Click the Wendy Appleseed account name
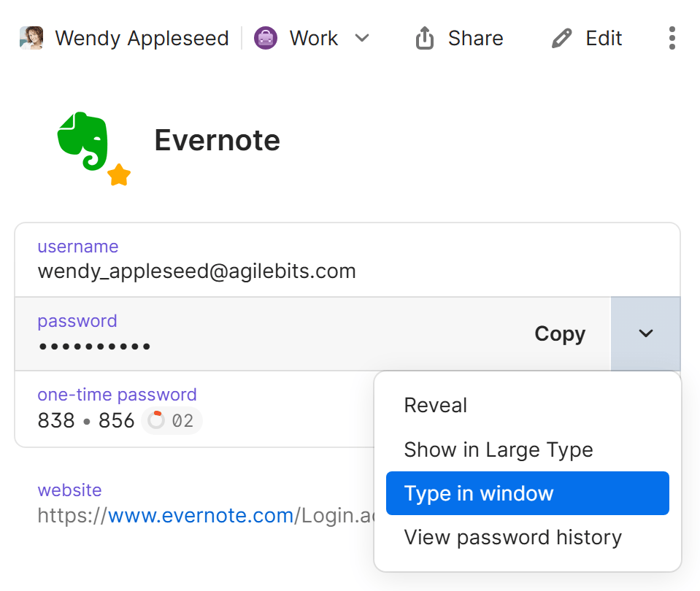The height and width of the screenshot is (591, 700). tap(142, 38)
